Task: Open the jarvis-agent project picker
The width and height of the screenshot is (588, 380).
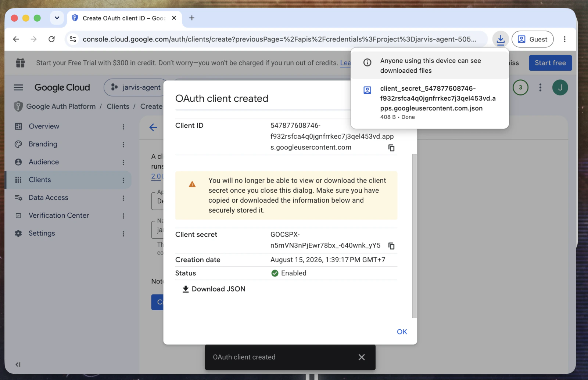Action: pyautogui.click(x=136, y=87)
